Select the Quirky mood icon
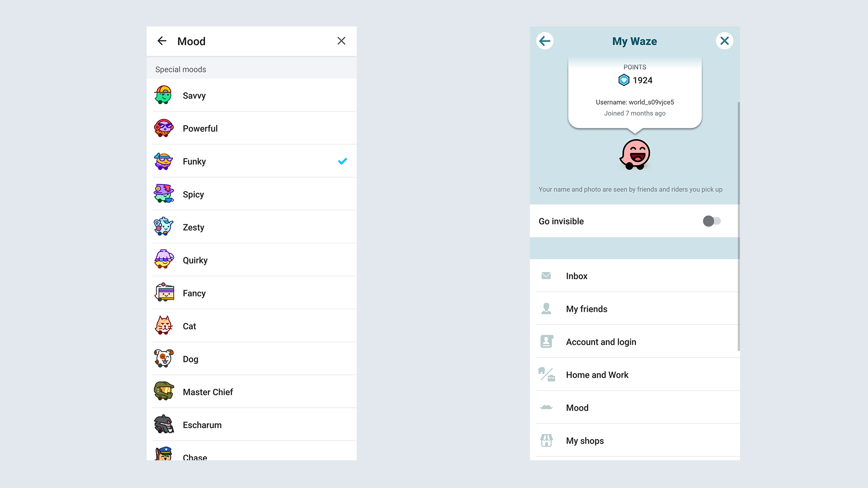Screen dimensions: 868x488 click(163, 260)
